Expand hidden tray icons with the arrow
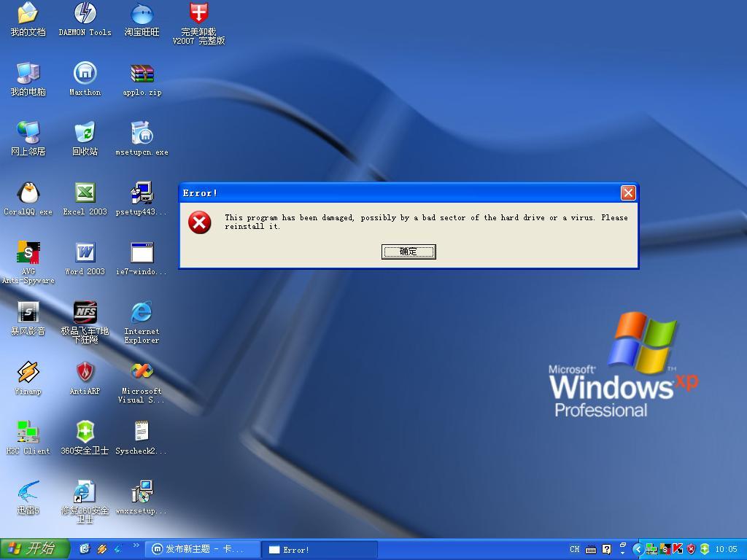The width and height of the screenshot is (747, 560). pos(638,549)
